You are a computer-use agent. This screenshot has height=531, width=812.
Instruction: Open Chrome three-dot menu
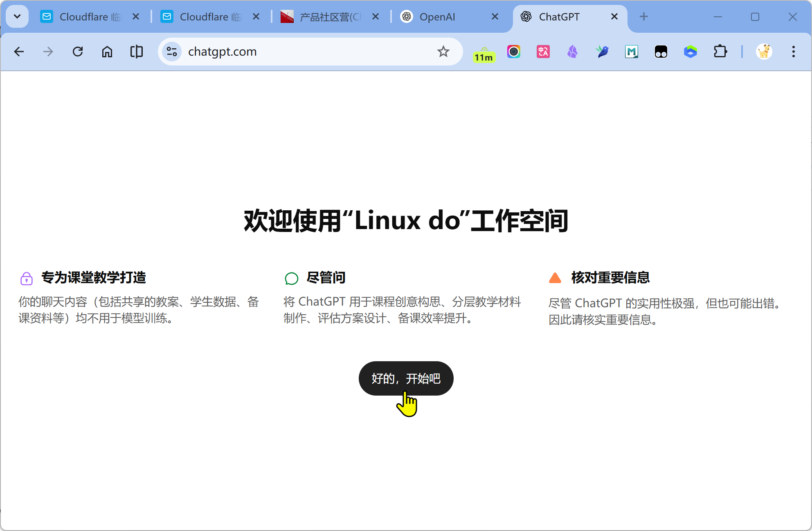793,52
